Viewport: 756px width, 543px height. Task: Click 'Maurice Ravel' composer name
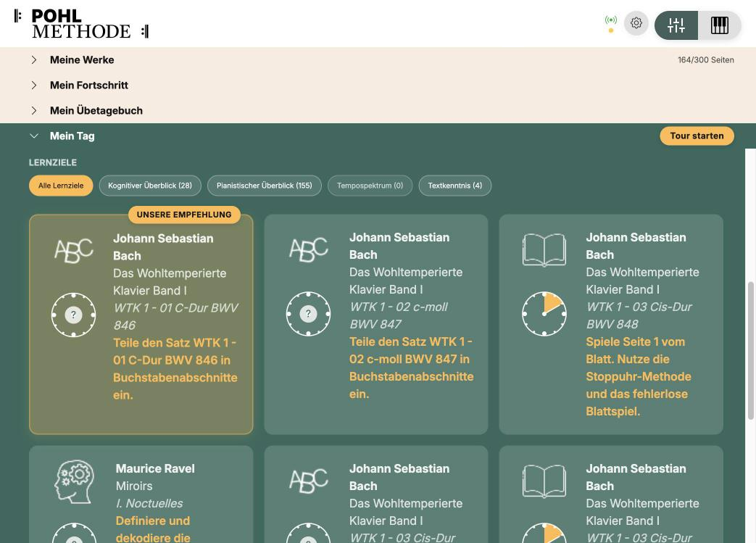click(x=155, y=469)
